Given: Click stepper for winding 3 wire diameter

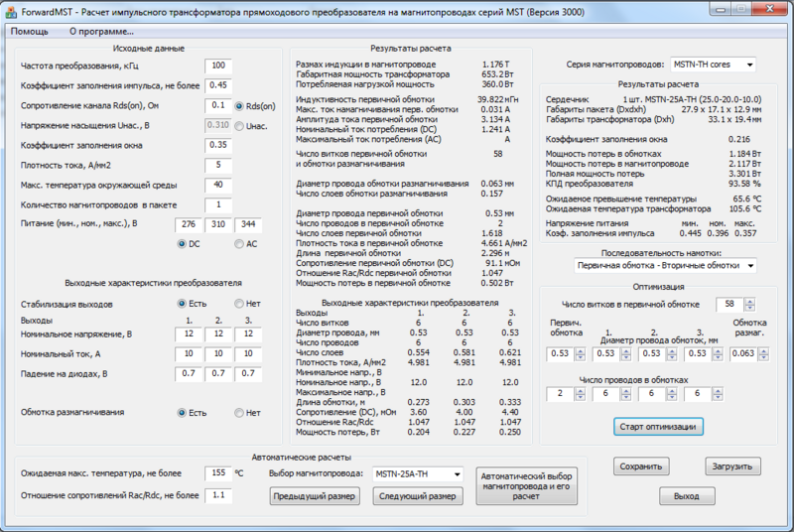Looking at the screenshot, I should [x=717, y=353].
